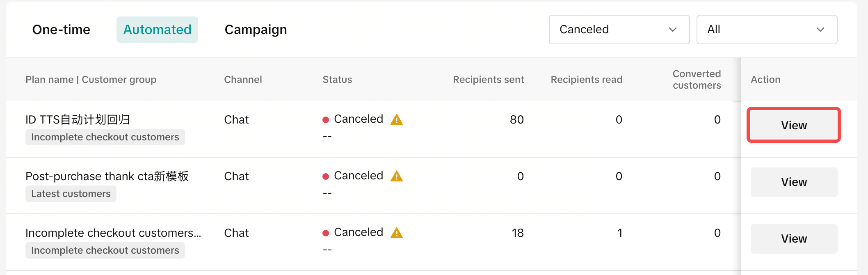Click the ID TTS plan name
Screen dimensions: 868x275
coord(78,119)
